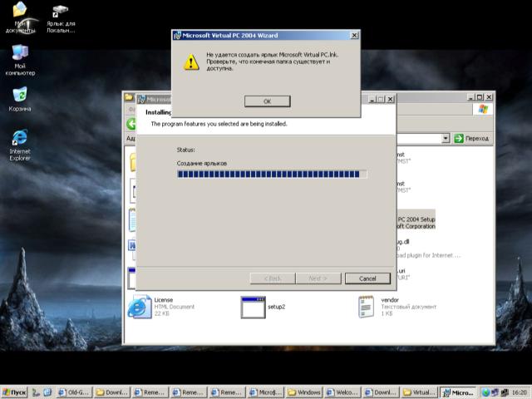Select the Мой компьютер desktop icon
532x399 pixels.
(x=20, y=60)
